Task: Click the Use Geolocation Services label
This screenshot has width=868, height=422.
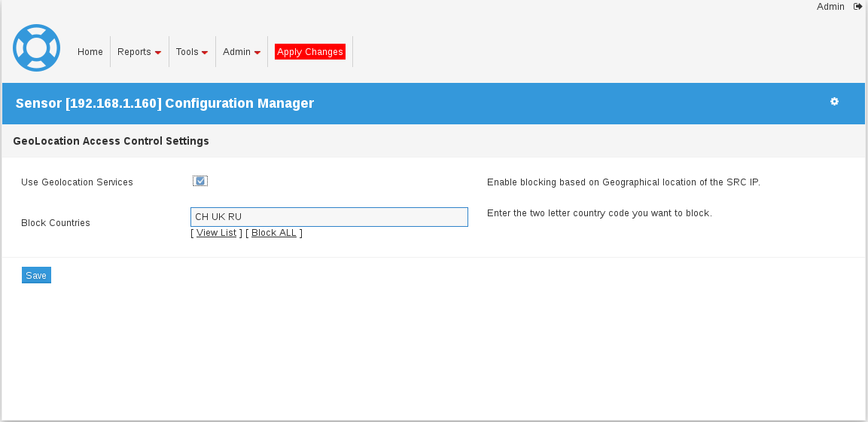Action: pyautogui.click(x=77, y=182)
